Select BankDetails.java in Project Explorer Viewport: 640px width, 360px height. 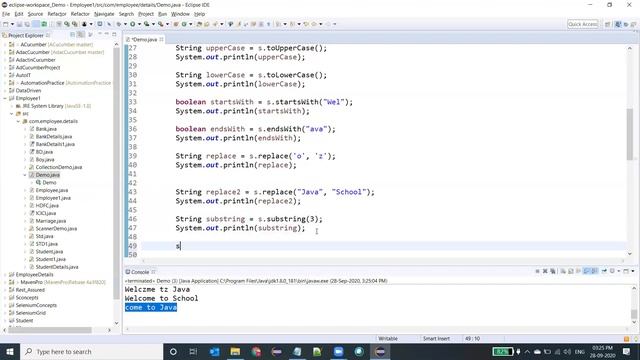(x=54, y=137)
